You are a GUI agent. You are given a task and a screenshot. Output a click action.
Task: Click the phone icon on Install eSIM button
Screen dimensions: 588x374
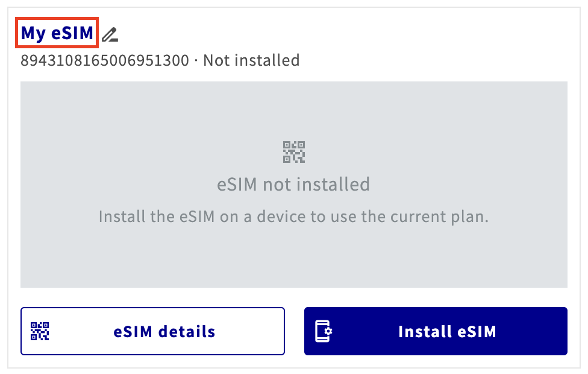tap(323, 331)
